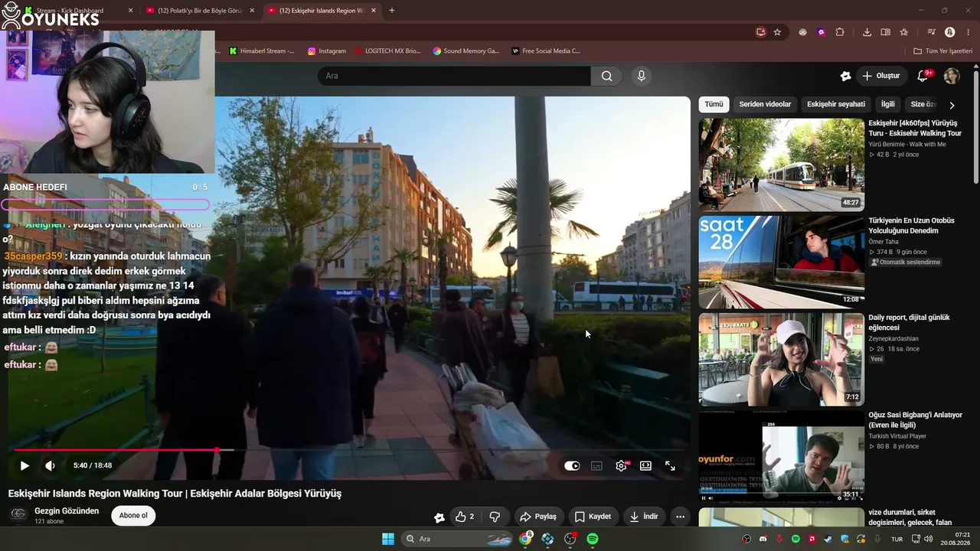Screen dimensions: 980x551
Task: Select the Seriden videolar filter chip
Action: 765,104
